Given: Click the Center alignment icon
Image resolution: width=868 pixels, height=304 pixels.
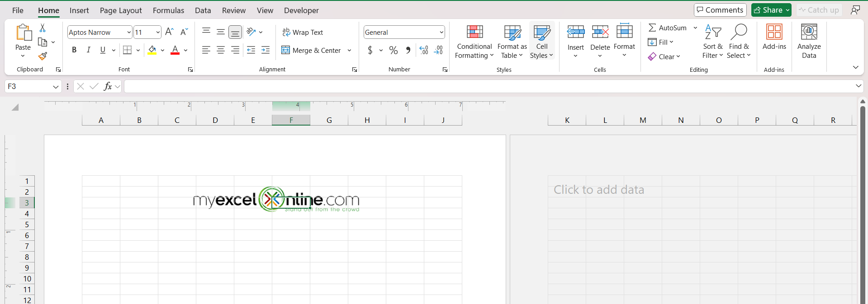Looking at the screenshot, I should tap(221, 50).
